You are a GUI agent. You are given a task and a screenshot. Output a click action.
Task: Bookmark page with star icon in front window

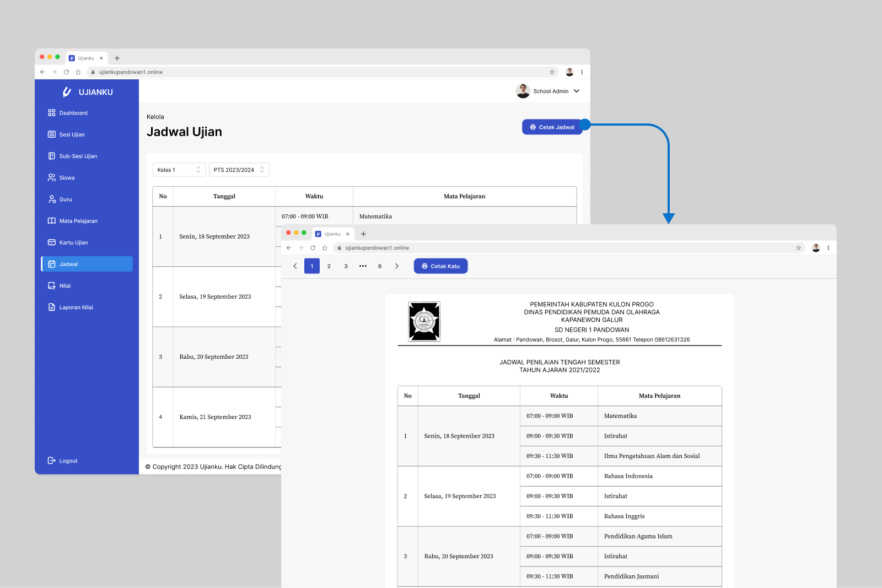coord(798,248)
